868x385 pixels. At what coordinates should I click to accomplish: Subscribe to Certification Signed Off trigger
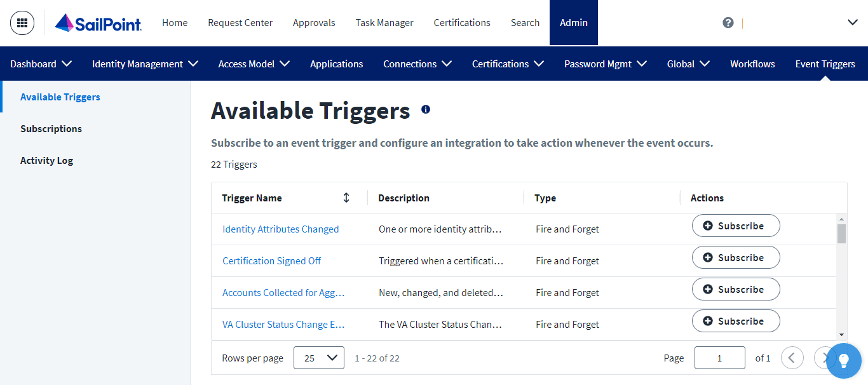(x=735, y=257)
